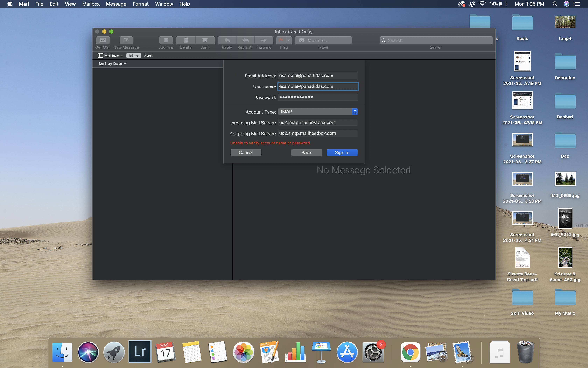The image size is (588, 368).
Task: Expand the Sort by Date menu
Action: [x=112, y=63]
